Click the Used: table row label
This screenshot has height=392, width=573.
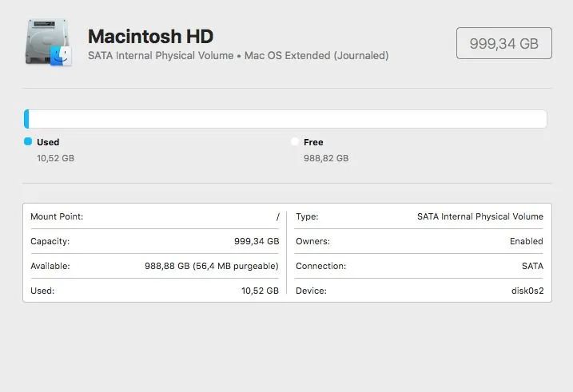pos(42,291)
